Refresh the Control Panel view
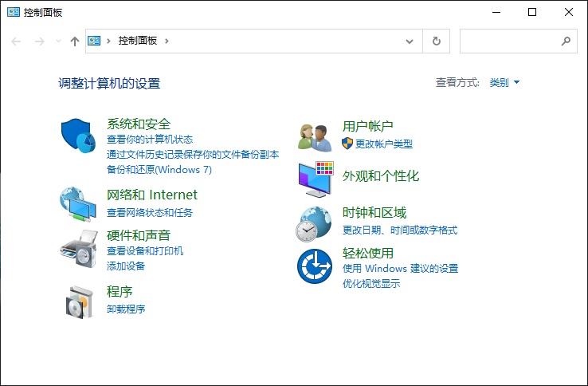Viewport: 588px width, 386px height. (436, 41)
